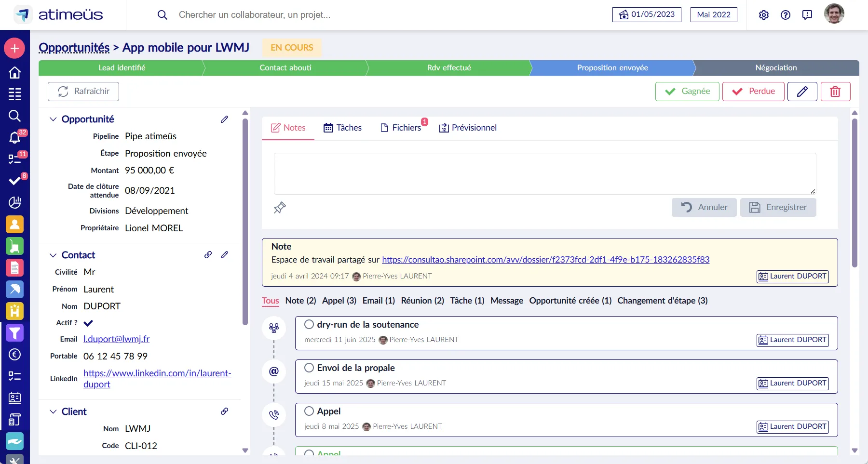The height and width of the screenshot is (464, 868).
Task: Mark opportunity as Gagnée
Action: pyautogui.click(x=687, y=92)
